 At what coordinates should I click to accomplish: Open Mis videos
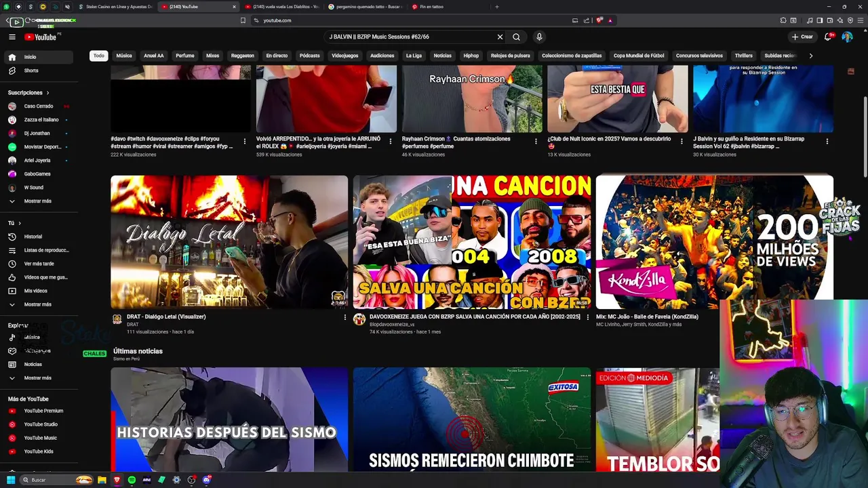39,291
